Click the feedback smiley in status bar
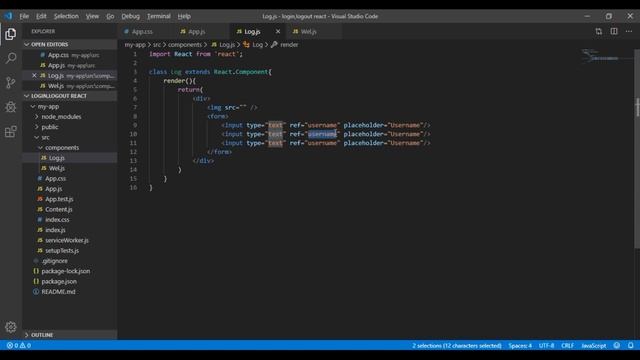This screenshot has height=360, width=640. pyautogui.click(x=617, y=345)
